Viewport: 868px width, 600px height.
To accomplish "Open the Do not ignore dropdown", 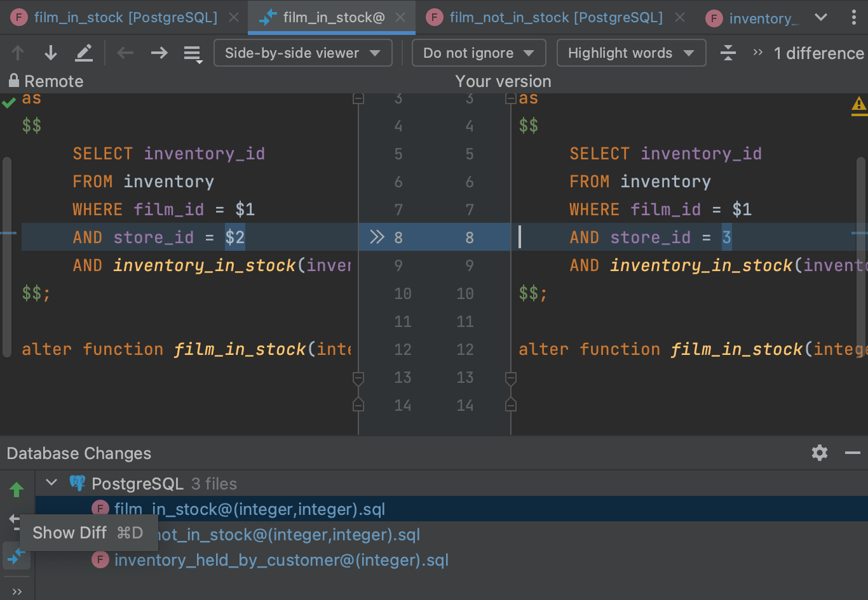I will coord(478,53).
